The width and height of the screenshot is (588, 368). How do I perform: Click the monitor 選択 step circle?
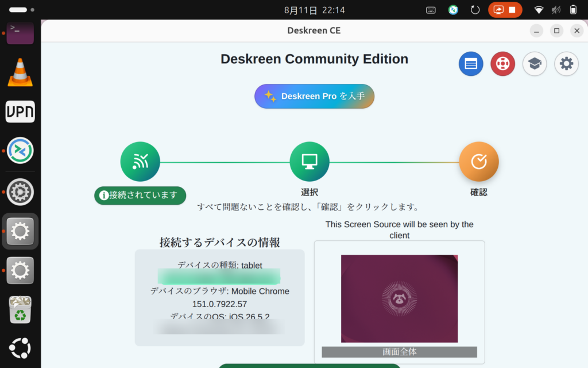point(310,162)
